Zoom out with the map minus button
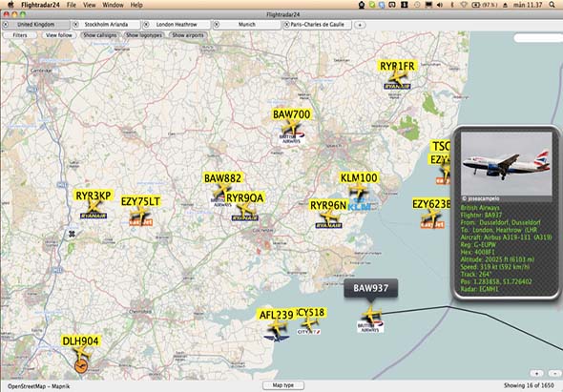Viewport: 563px width, 392px height. coord(554,373)
